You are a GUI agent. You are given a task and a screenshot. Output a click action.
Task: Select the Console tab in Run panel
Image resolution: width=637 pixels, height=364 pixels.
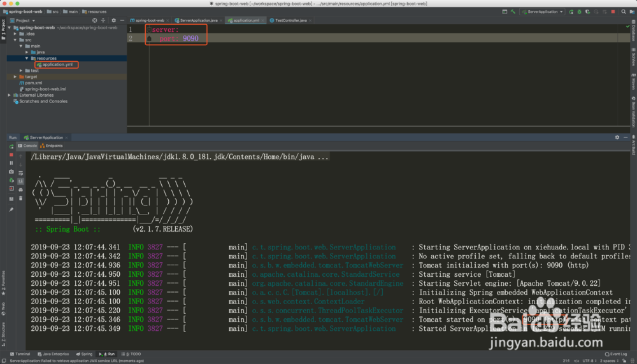[27, 146]
